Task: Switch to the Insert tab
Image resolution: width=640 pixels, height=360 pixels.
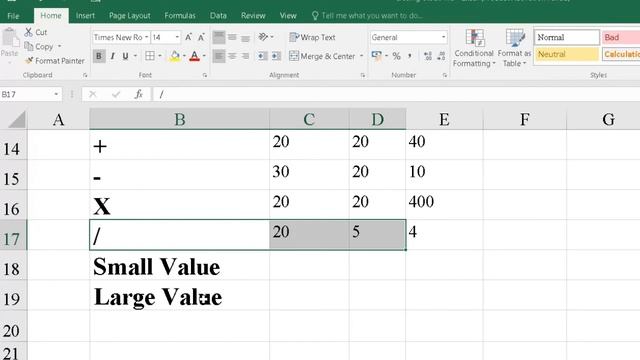Action: tap(85, 16)
